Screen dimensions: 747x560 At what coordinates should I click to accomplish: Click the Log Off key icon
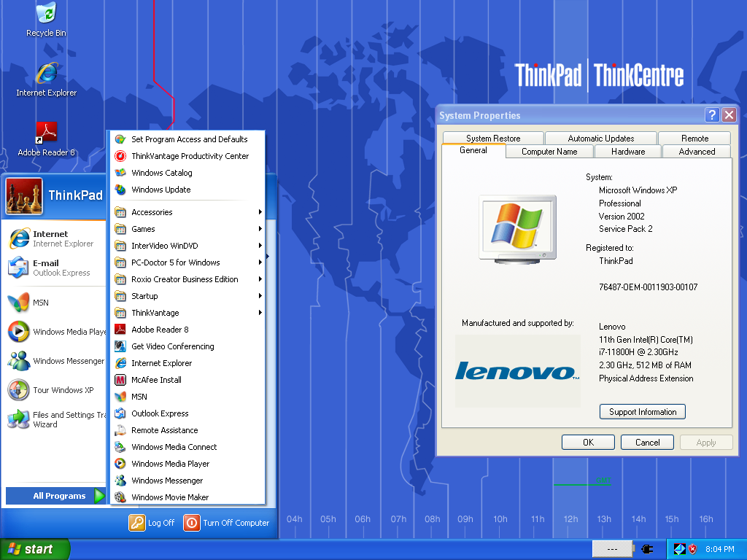[137, 523]
